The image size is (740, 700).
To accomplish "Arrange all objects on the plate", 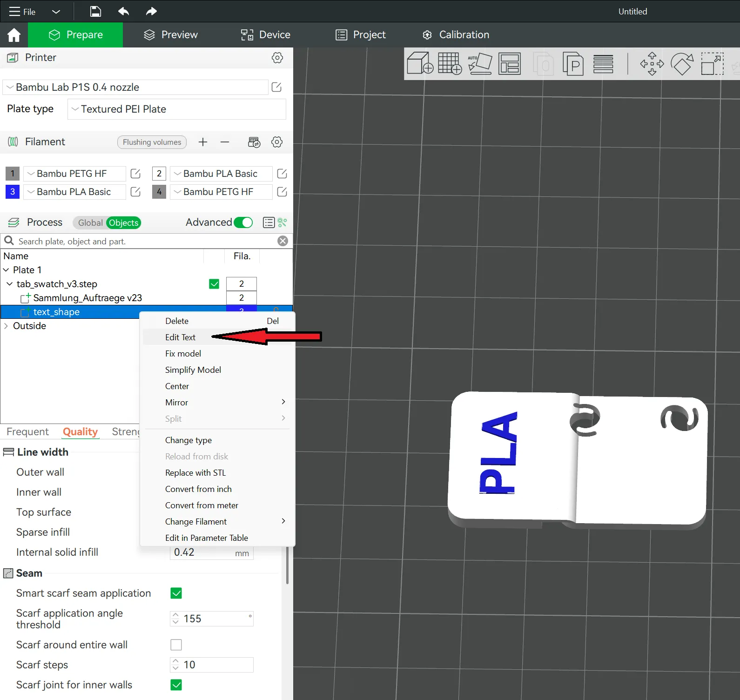I will pos(510,63).
